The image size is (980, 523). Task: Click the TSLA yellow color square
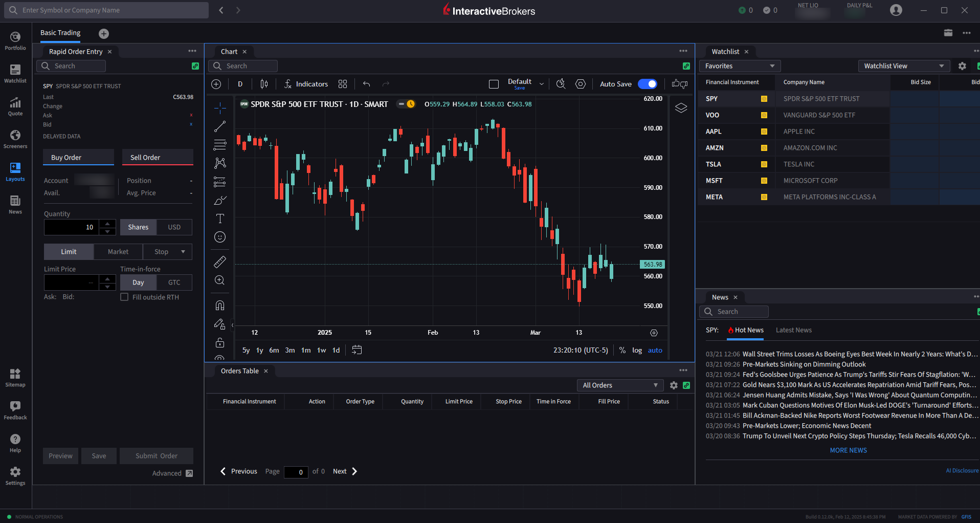(764, 164)
